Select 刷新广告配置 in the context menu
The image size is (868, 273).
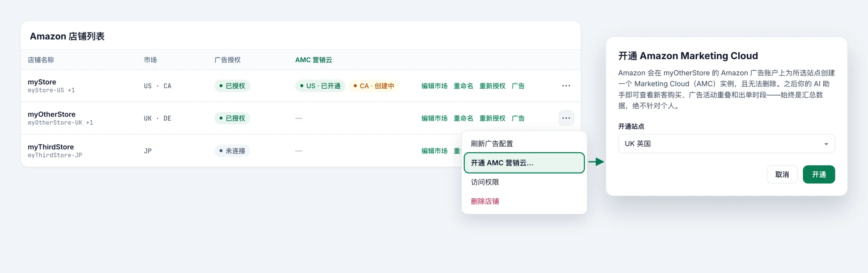[x=524, y=144]
